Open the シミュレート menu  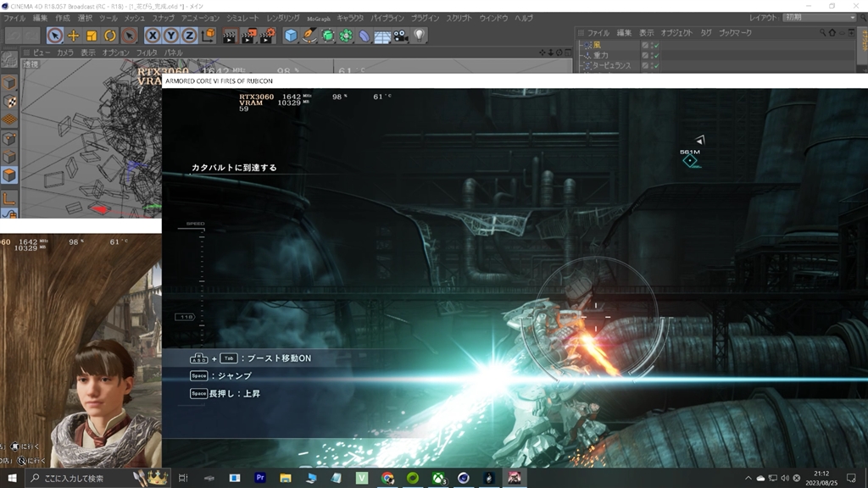tap(242, 19)
